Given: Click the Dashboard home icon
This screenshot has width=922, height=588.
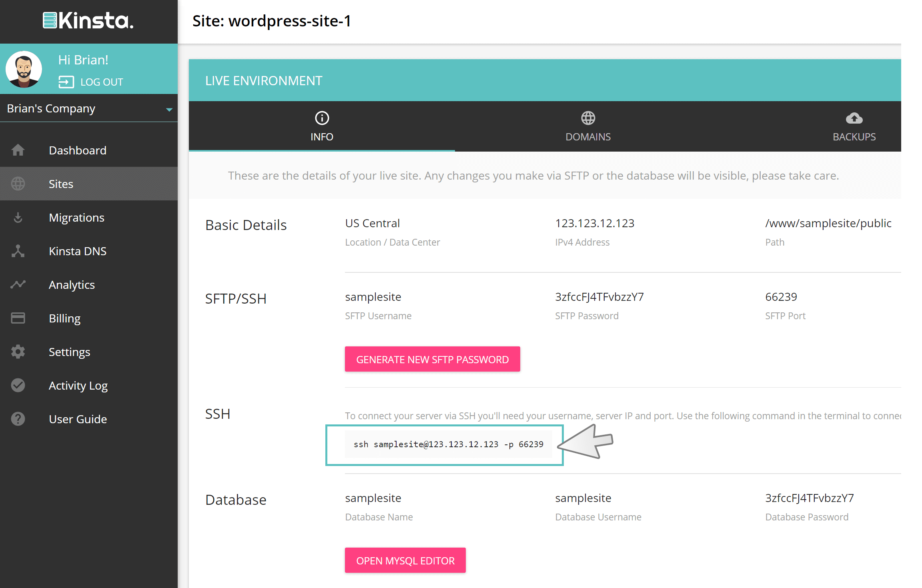Looking at the screenshot, I should 18,150.
